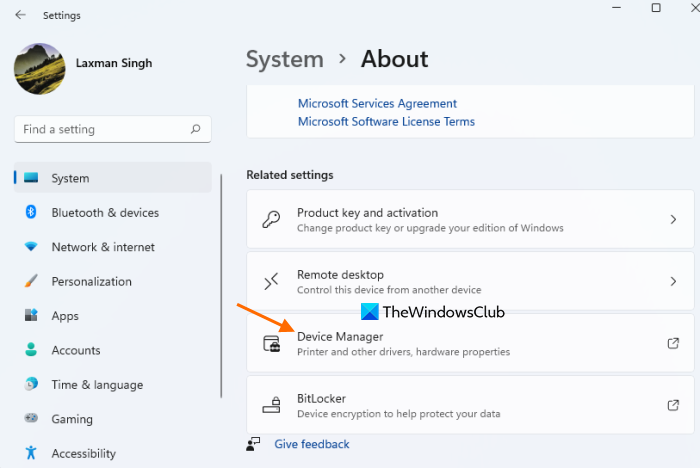Click the Network & internet Wi-Fi icon
The width and height of the screenshot is (700, 468).
(x=31, y=247)
